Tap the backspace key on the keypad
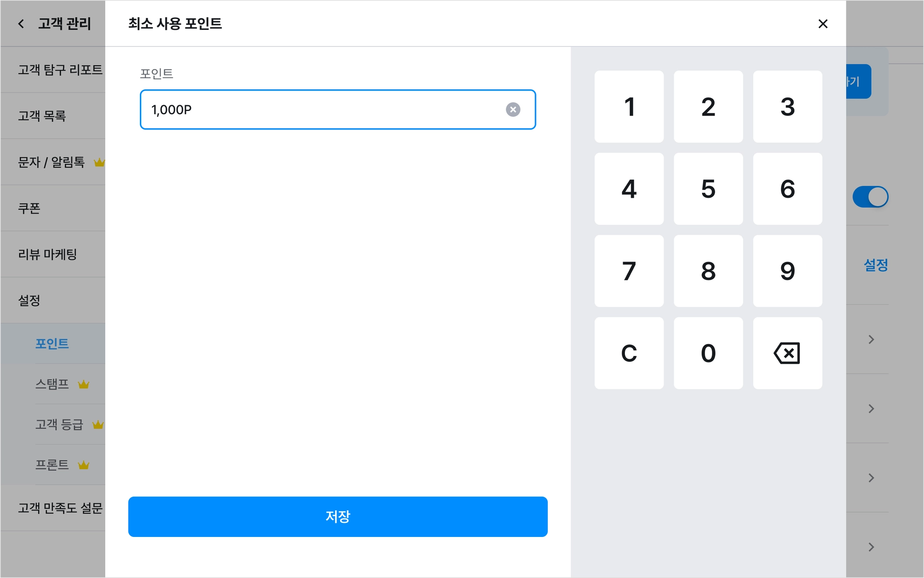 click(787, 353)
